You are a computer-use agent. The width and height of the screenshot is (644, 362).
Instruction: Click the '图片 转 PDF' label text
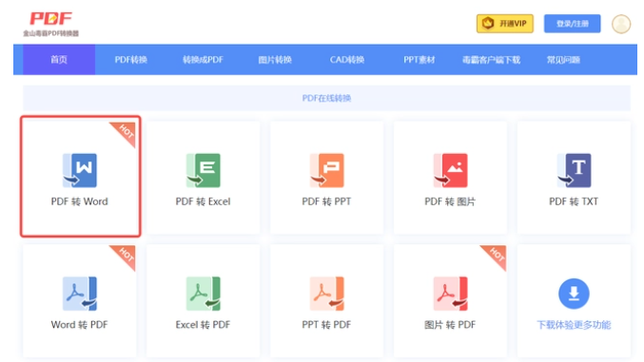450,325
